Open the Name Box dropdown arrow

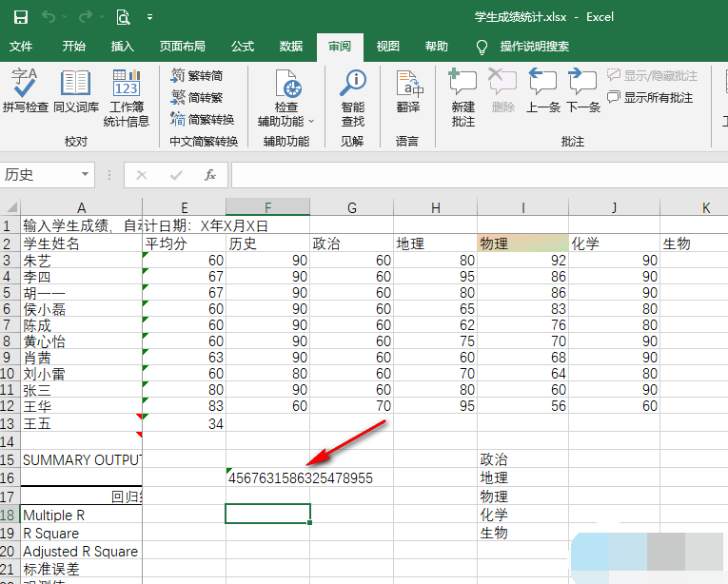[86, 175]
